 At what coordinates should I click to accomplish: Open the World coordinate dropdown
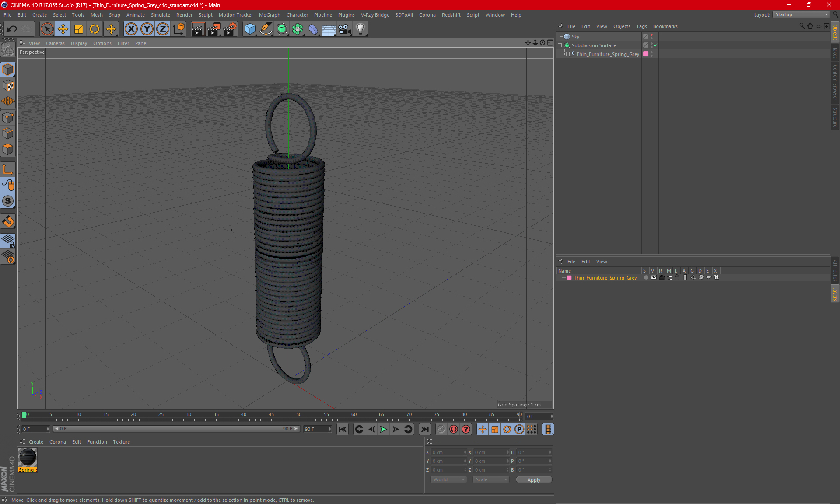point(448,479)
